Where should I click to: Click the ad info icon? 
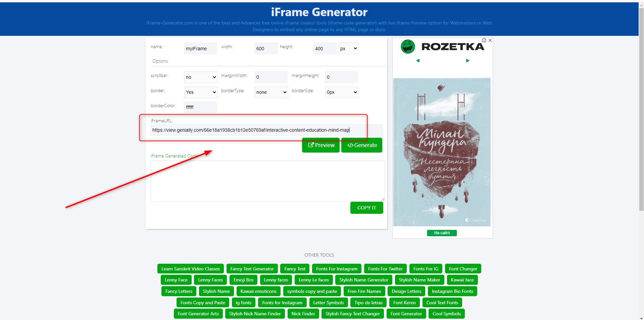484,41
